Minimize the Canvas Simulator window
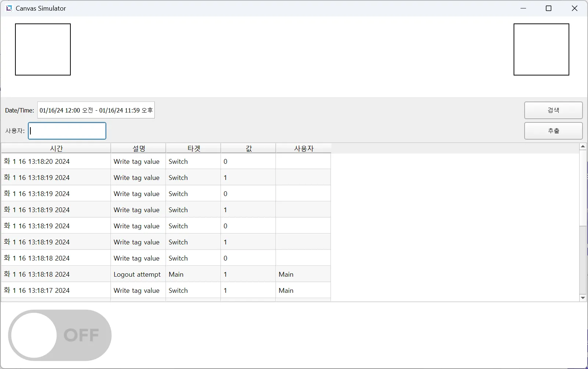This screenshot has width=588, height=369. (523, 8)
